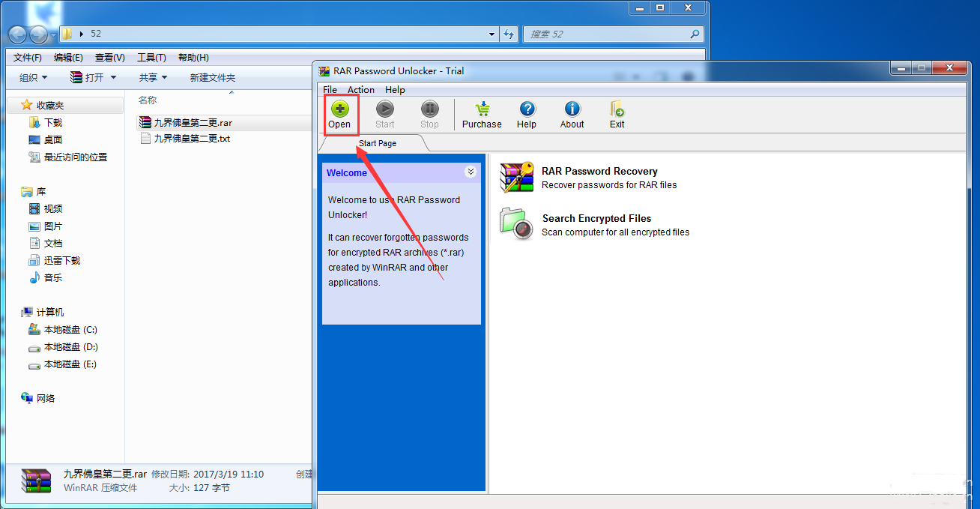Select 库 in the navigation pane
The image size is (980, 509).
click(x=34, y=192)
